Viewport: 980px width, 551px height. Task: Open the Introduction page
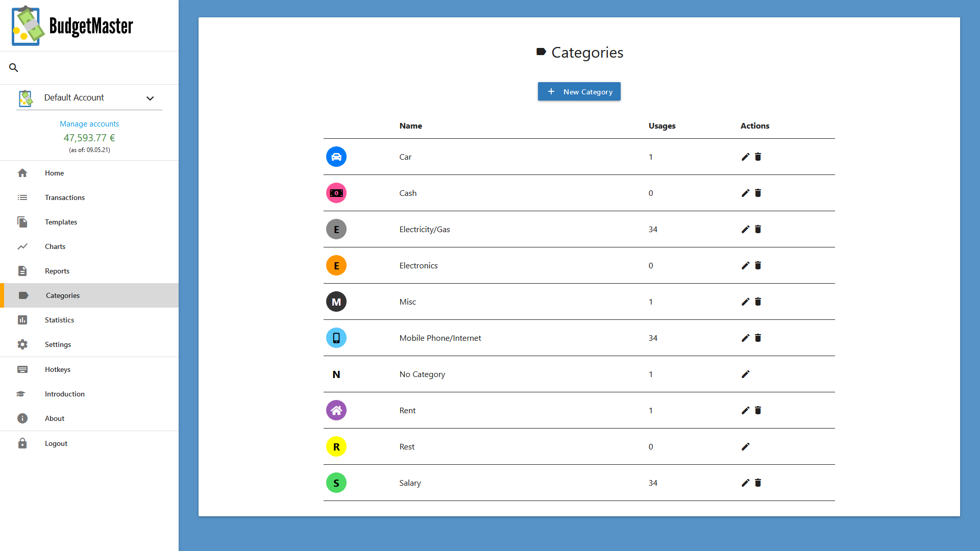pos(89,394)
